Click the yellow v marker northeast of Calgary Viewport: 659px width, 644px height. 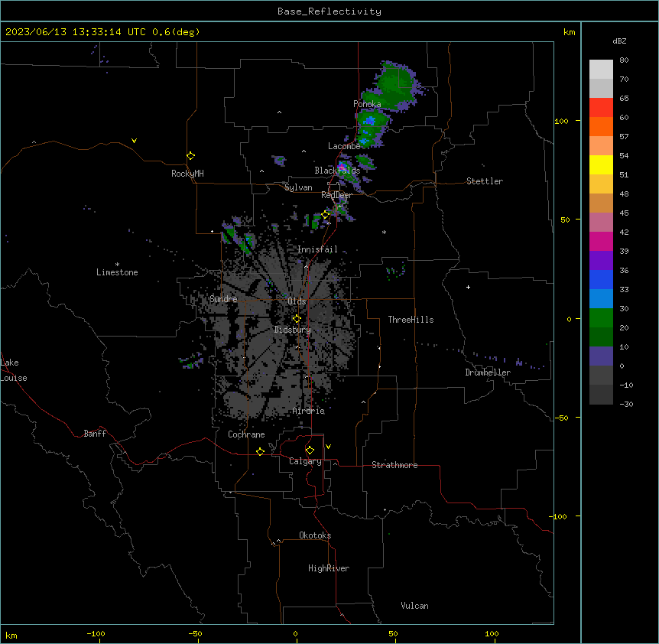pos(328,447)
